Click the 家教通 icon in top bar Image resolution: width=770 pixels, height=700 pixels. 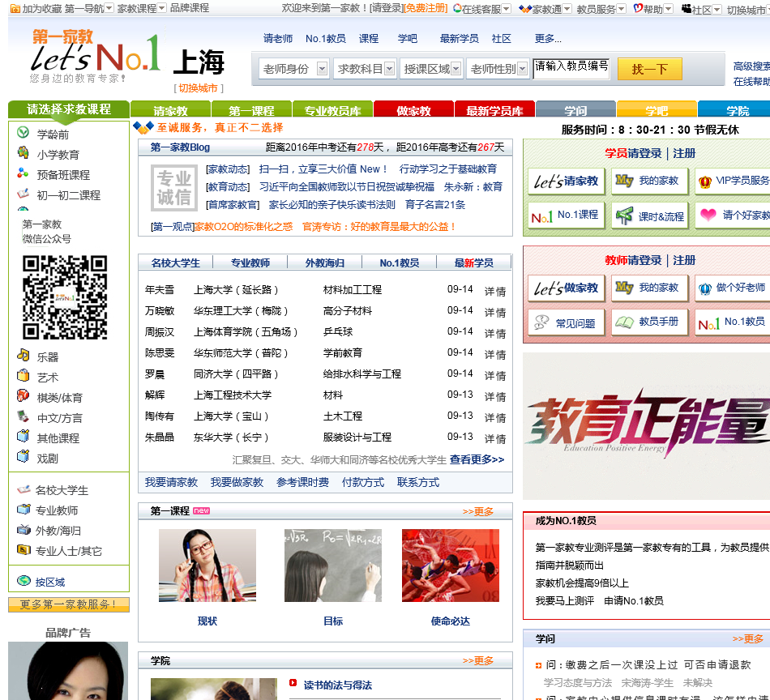click(x=525, y=8)
